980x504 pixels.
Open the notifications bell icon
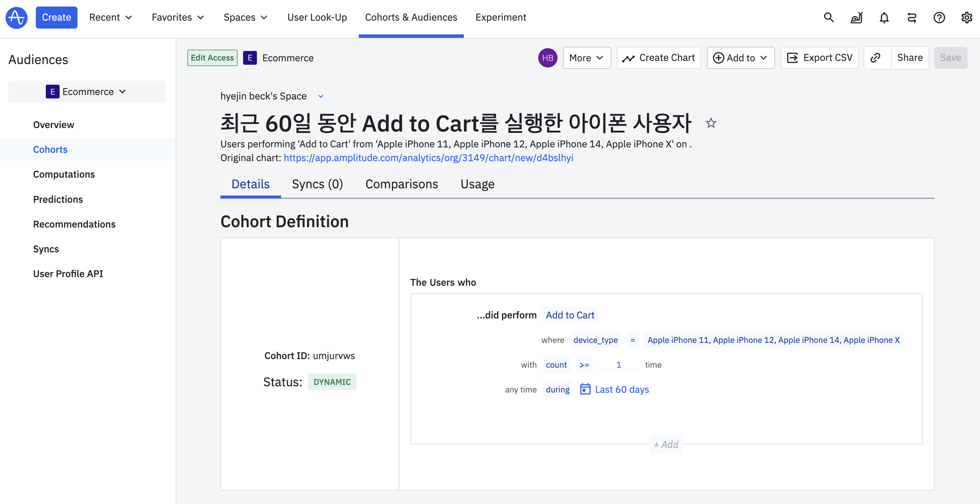pos(884,18)
